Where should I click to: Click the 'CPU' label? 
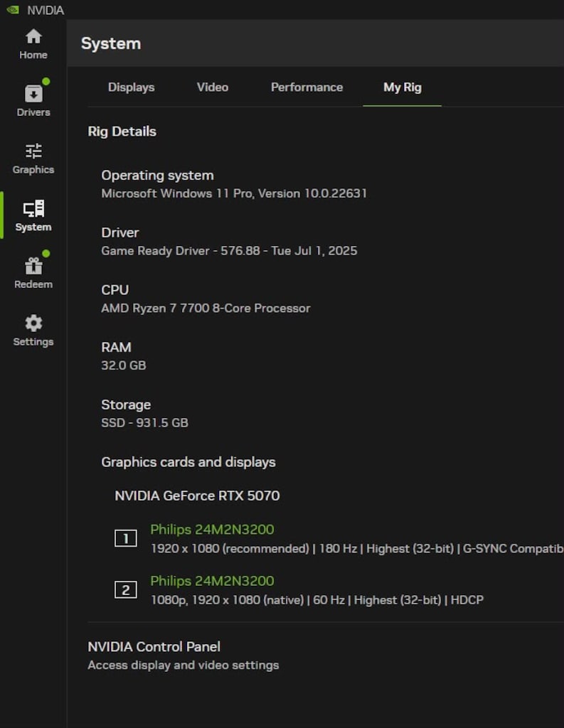(x=115, y=290)
